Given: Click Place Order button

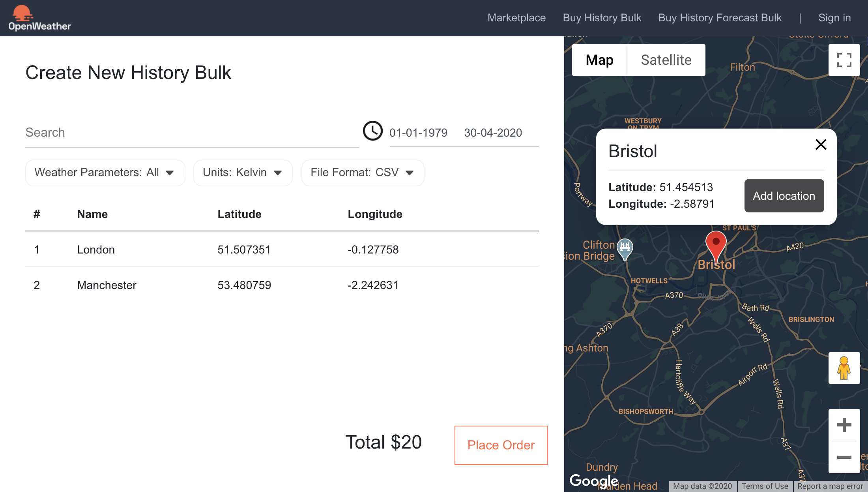Looking at the screenshot, I should pyautogui.click(x=501, y=445).
